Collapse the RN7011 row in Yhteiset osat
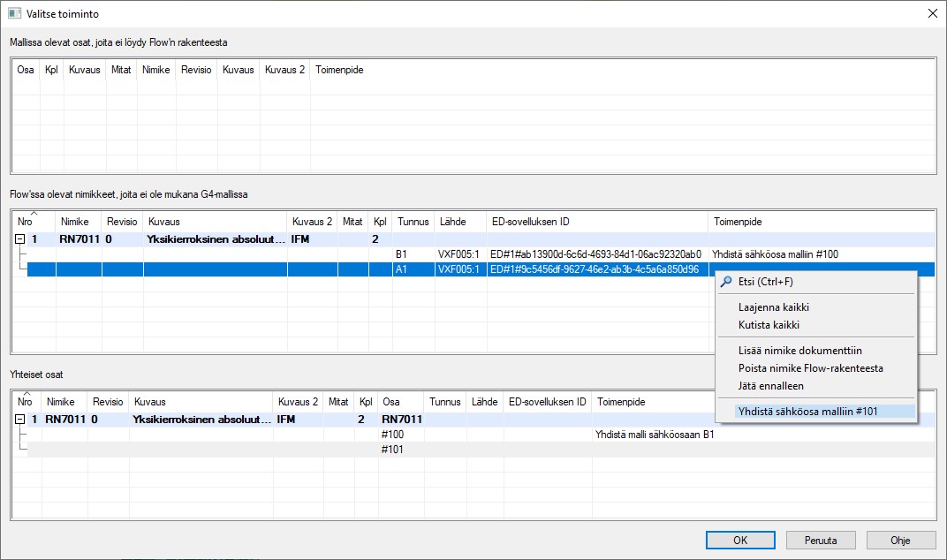947x560 pixels. coord(20,420)
